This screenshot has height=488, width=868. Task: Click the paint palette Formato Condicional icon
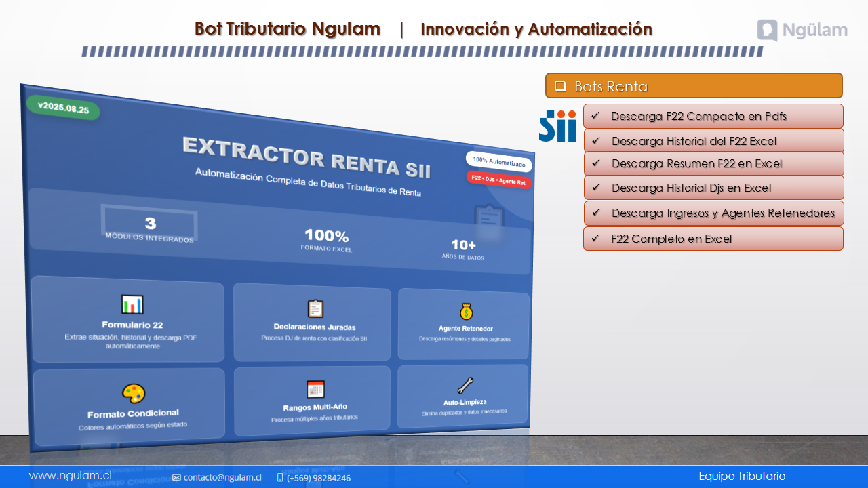point(134,394)
